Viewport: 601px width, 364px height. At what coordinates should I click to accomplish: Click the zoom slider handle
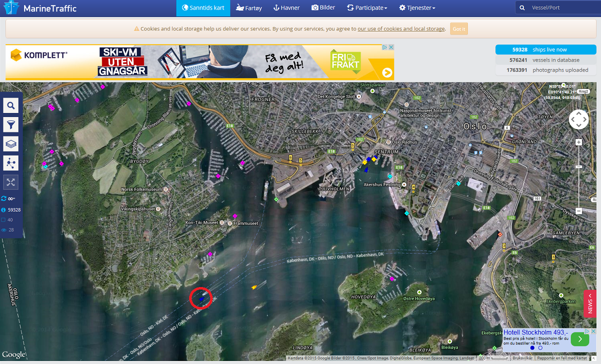tap(578, 166)
